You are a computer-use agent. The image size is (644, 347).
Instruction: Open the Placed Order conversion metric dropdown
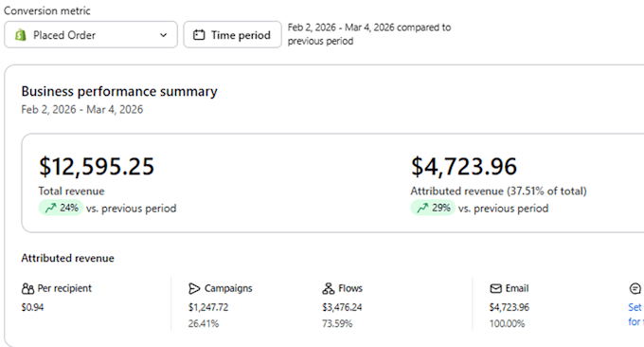point(91,35)
